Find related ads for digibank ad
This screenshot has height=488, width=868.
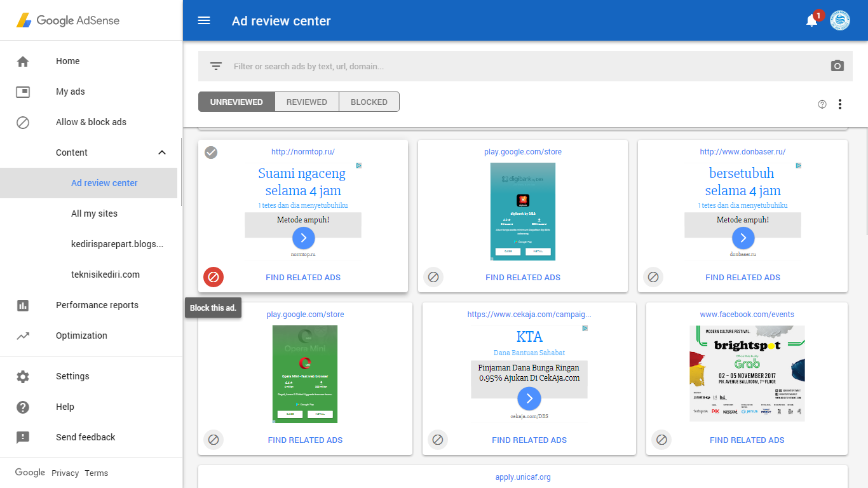coord(523,277)
